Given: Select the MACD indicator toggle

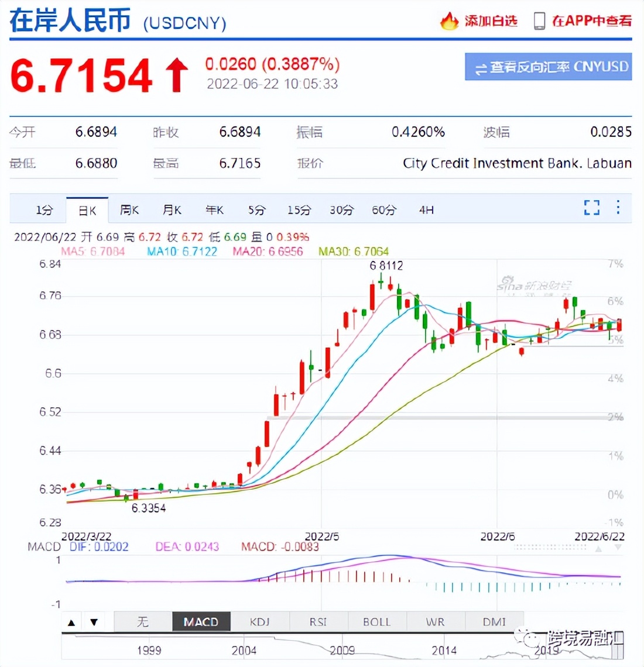Looking at the screenshot, I should click(201, 621).
